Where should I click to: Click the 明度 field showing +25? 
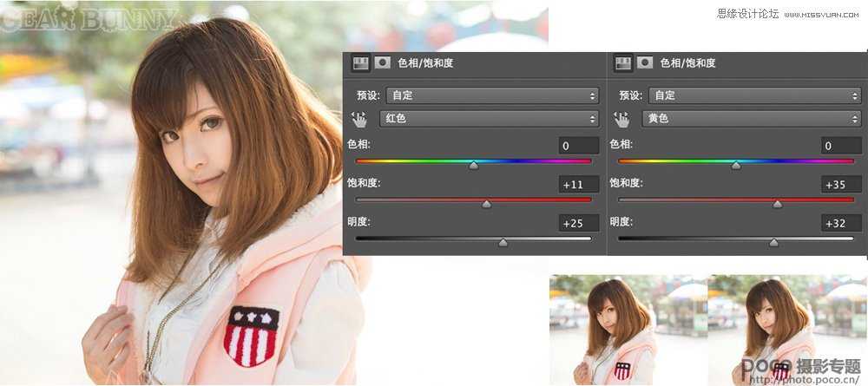click(578, 224)
